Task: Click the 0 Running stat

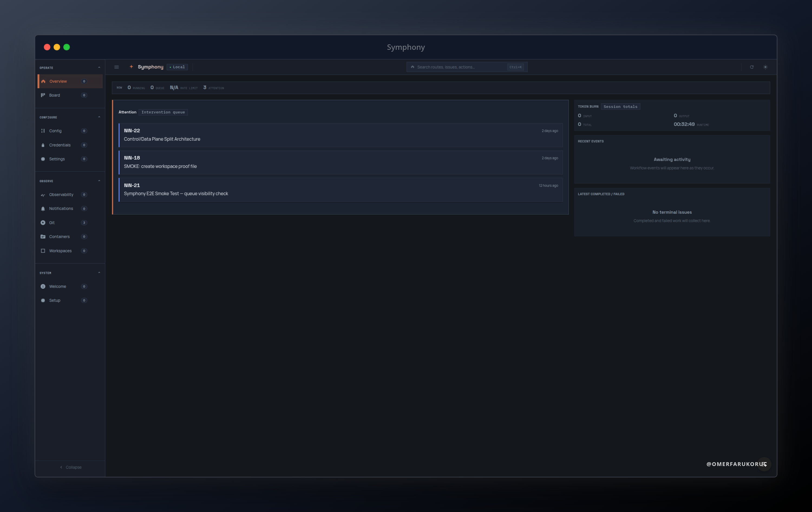Action: (136, 88)
